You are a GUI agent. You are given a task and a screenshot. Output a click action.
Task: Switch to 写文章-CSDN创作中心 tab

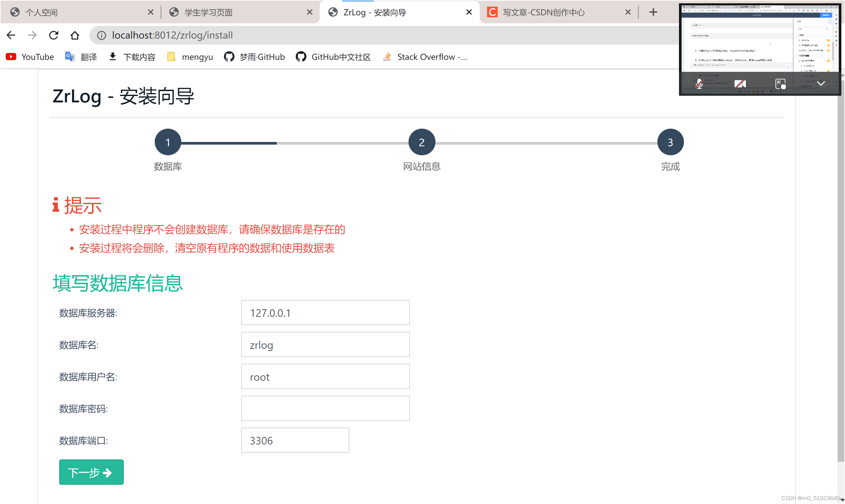coord(543,13)
